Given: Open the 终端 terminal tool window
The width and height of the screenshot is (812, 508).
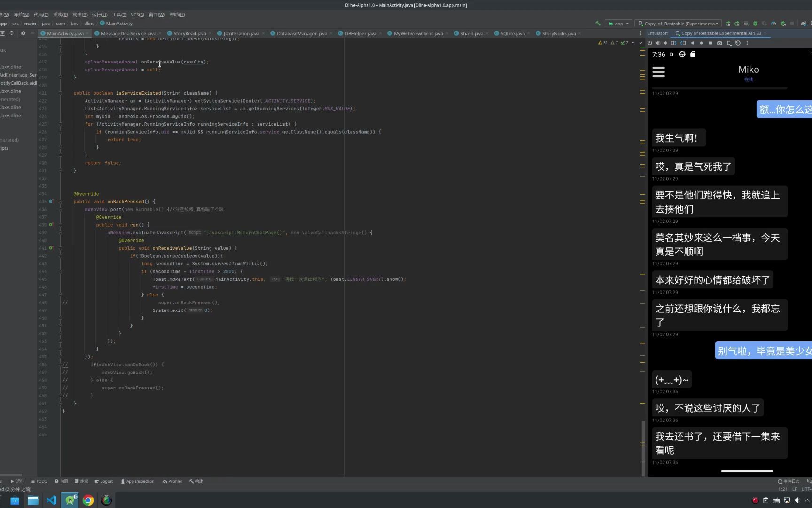Looking at the screenshot, I should 81,481.
